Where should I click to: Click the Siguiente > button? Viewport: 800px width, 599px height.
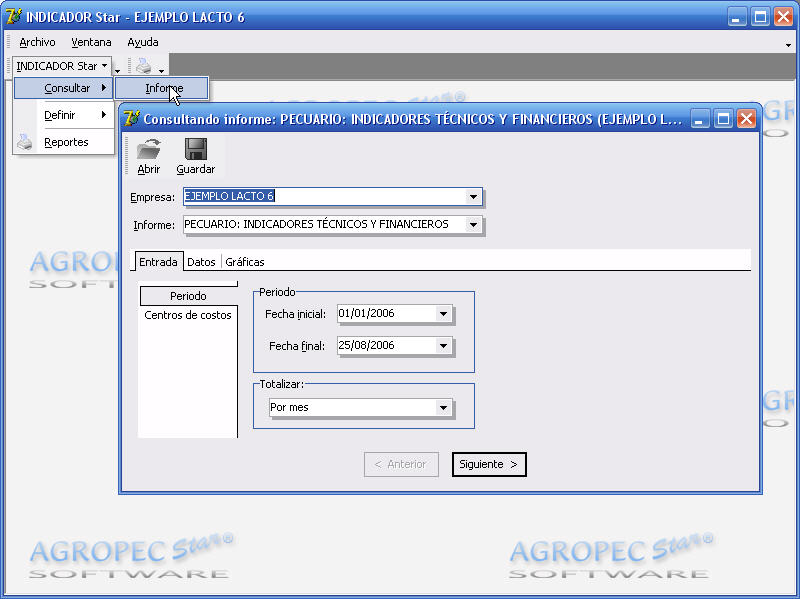489,464
